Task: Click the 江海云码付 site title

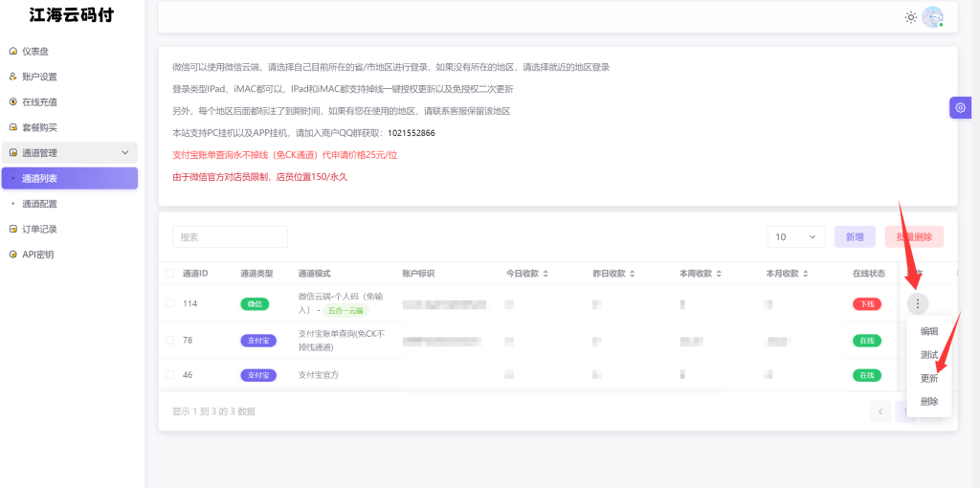Action: [x=72, y=15]
